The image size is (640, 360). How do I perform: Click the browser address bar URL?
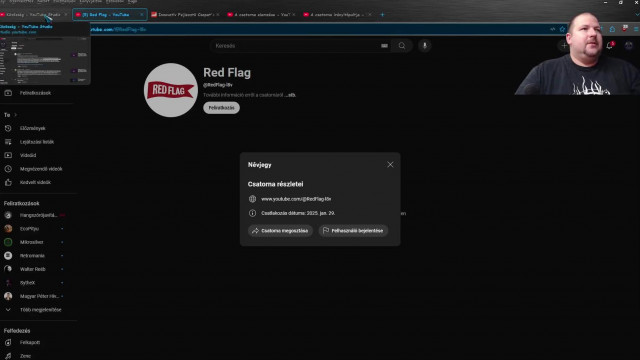tap(118, 29)
